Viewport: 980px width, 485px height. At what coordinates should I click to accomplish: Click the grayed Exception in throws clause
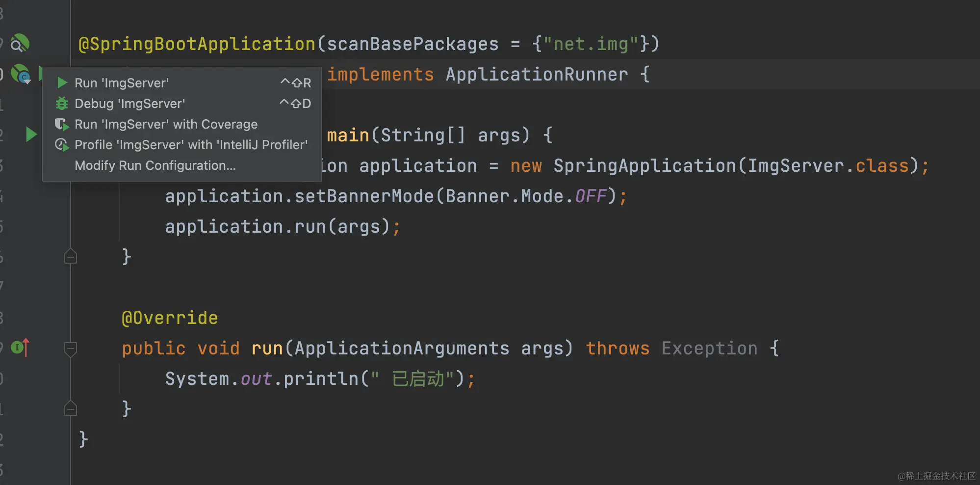[709, 349]
